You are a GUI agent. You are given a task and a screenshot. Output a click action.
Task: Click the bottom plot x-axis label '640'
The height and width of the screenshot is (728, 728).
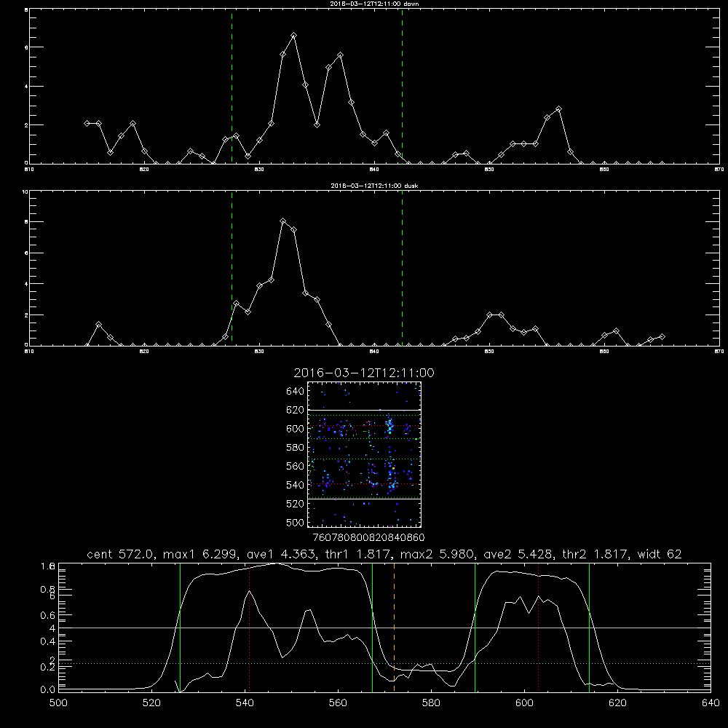point(711,703)
